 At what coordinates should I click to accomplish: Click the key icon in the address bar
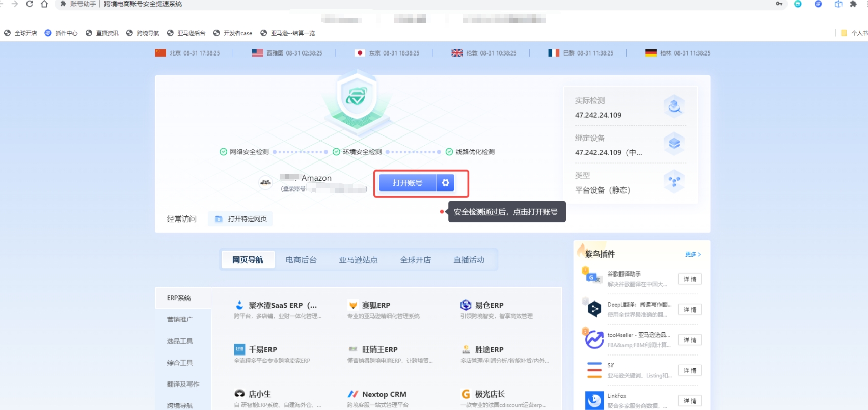pos(779,4)
